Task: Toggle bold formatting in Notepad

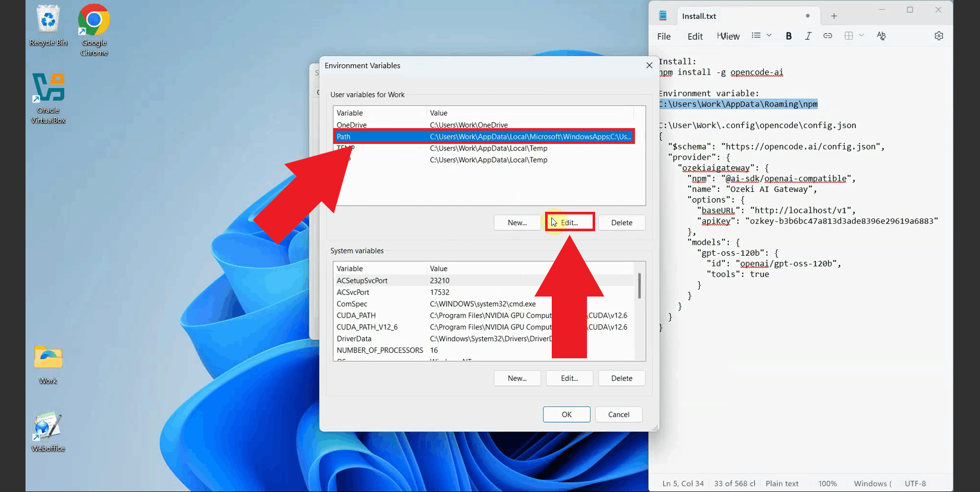Action: [x=789, y=36]
